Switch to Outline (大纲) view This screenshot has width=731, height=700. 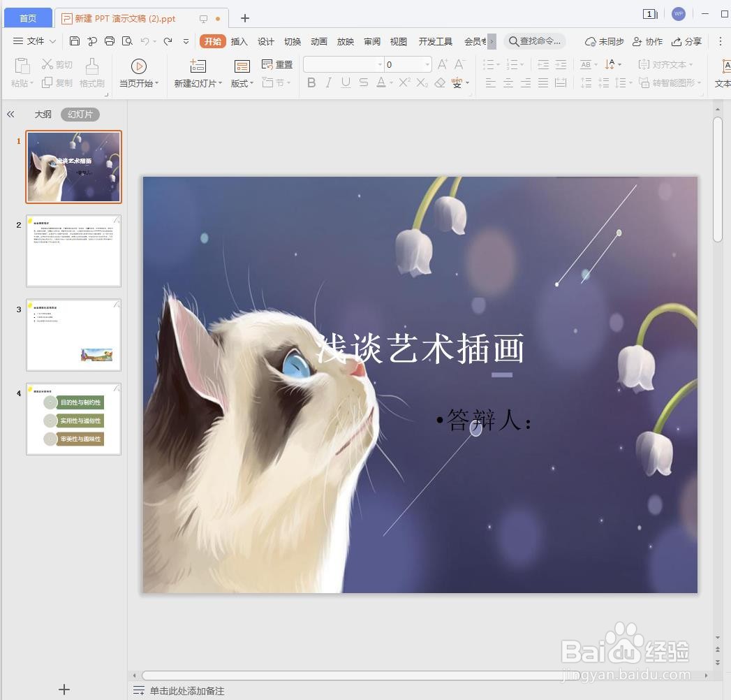point(43,115)
